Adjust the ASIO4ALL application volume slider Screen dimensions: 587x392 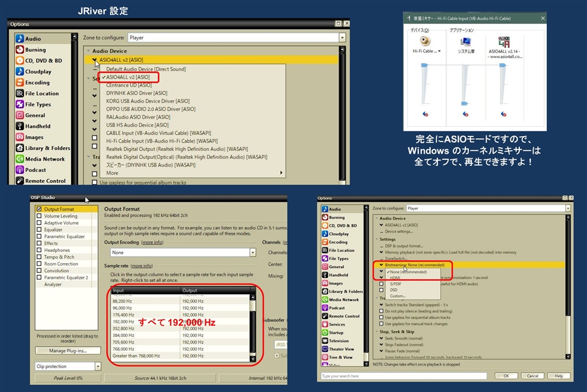(x=502, y=65)
